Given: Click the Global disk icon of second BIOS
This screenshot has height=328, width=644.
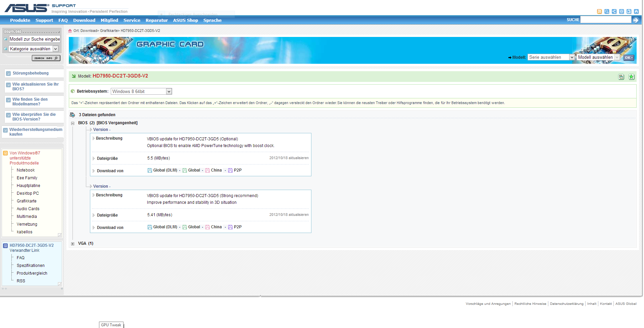Looking at the screenshot, I should point(185,227).
